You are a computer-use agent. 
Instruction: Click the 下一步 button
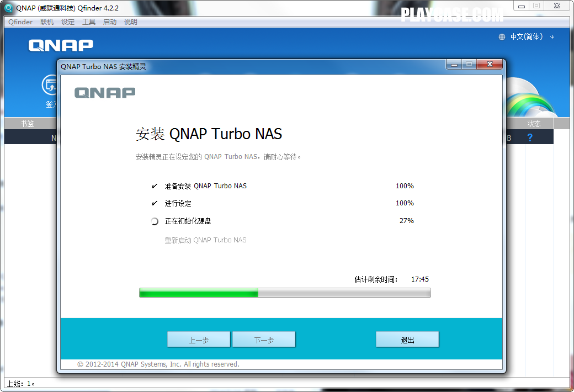264,340
